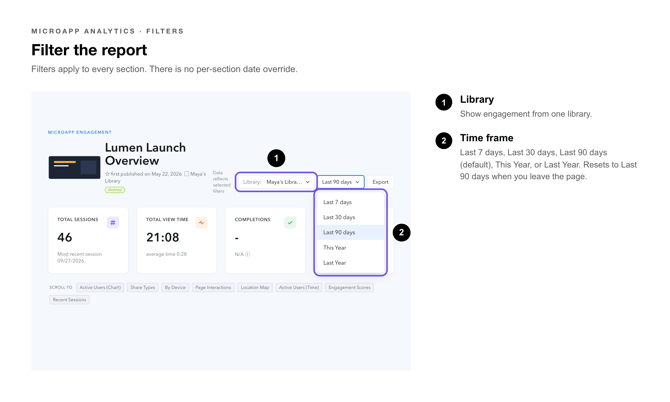Image resolution: width=670 pixels, height=402 pixels.
Task: Click the 'Most recent session 09/27/2026' text
Action: tap(79, 258)
